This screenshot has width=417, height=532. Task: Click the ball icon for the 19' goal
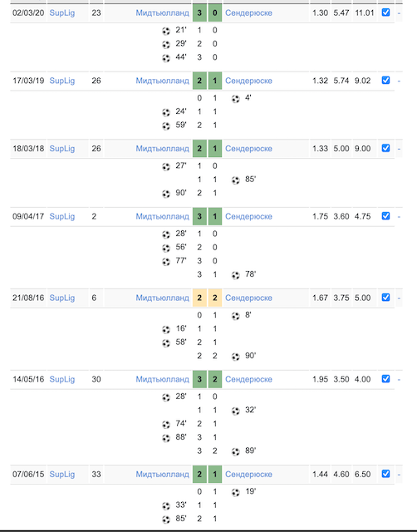236,493
